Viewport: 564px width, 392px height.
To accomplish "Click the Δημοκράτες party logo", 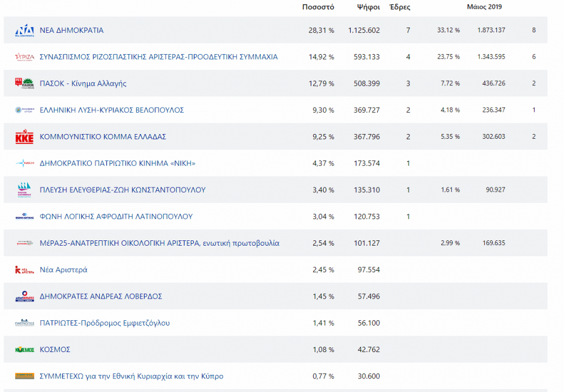I will point(24,296).
